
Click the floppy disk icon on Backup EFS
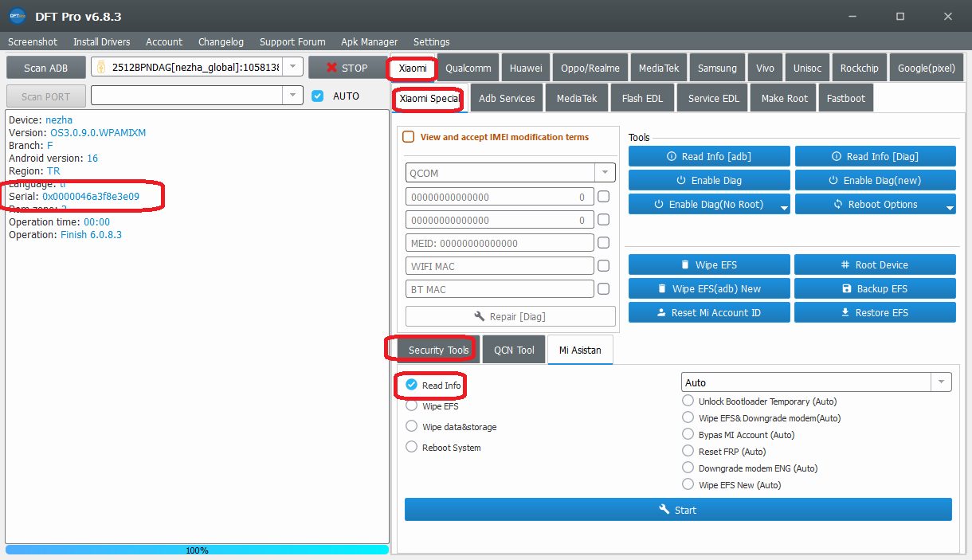(847, 289)
